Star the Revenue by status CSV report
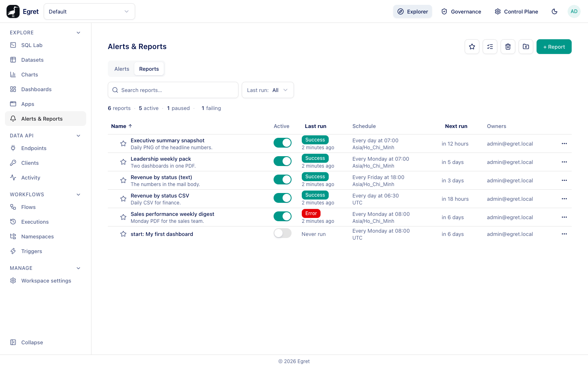This screenshot has width=588, height=368. (123, 199)
